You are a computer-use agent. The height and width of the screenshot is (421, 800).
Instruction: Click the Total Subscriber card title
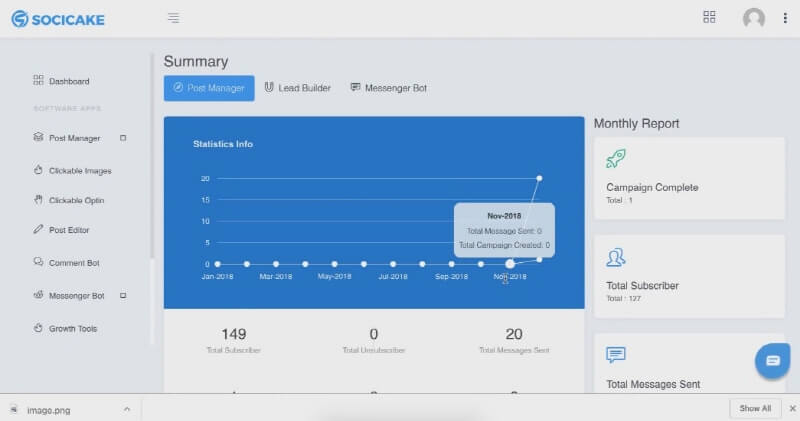point(642,286)
